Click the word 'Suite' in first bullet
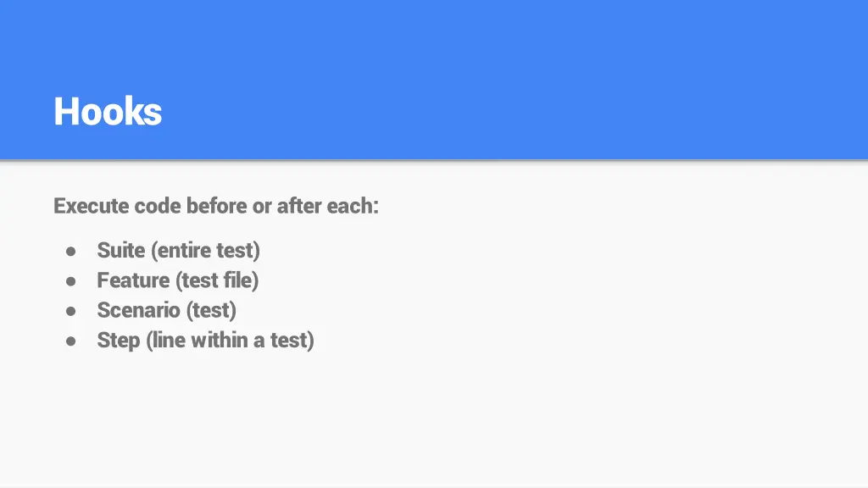The width and height of the screenshot is (868, 488). [x=121, y=250]
